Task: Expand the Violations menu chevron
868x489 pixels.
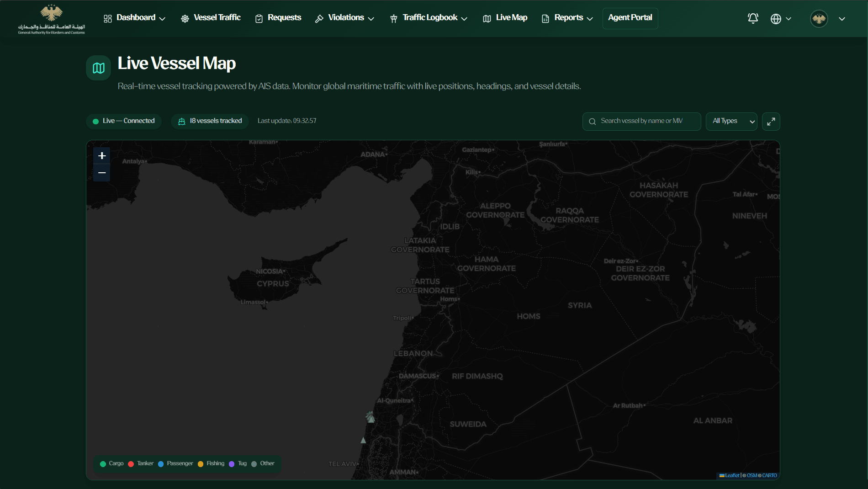Action: [371, 19]
